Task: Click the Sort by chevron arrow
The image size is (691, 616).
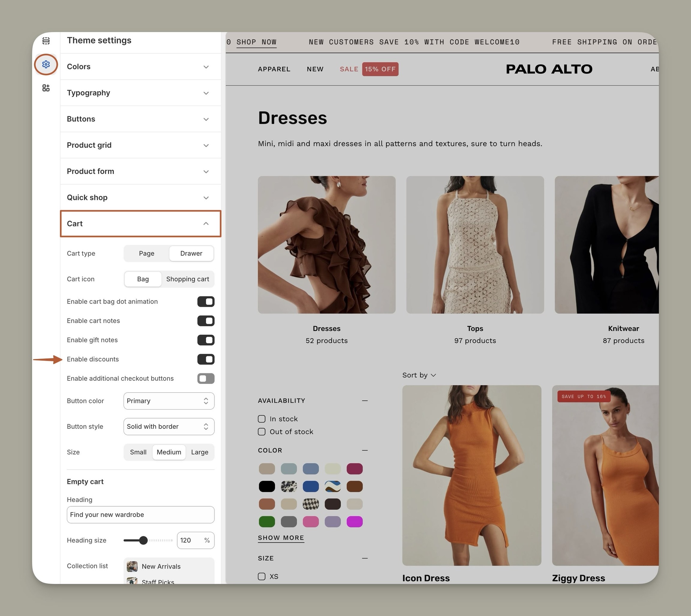Action: 433,375
